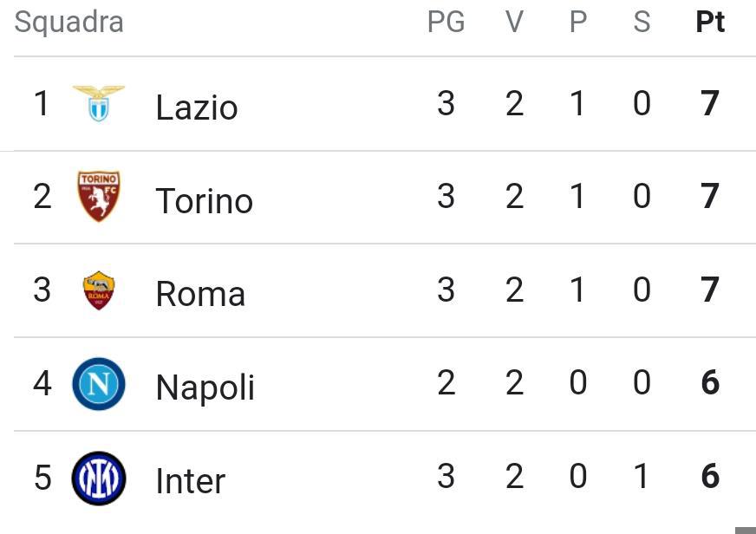Image resolution: width=756 pixels, height=534 pixels.
Task: Select the Roma team name
Action: click(200, 295)
